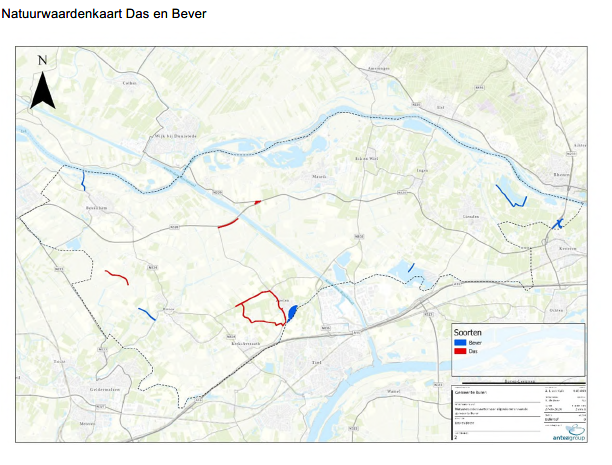This screenshot has width=612, height=465.
Task: Click the Maurik village label
Action: pyautogui.click(x=320, y=176)
